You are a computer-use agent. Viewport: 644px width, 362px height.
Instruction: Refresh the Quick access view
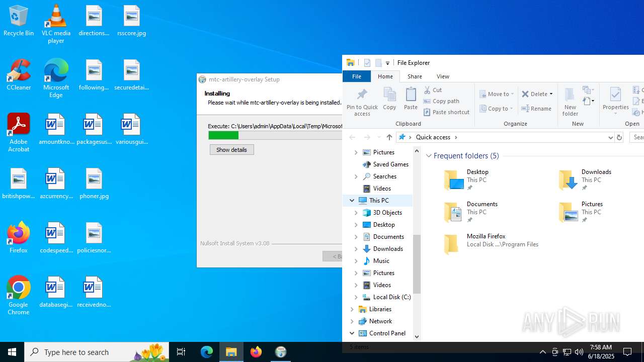tap(619, 137)
